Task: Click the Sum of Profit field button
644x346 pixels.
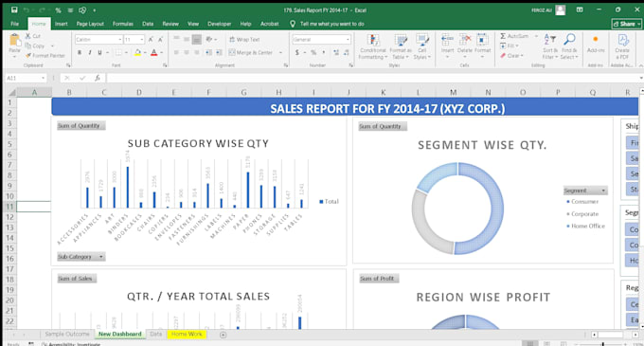Action: click(x=379, y=278)
